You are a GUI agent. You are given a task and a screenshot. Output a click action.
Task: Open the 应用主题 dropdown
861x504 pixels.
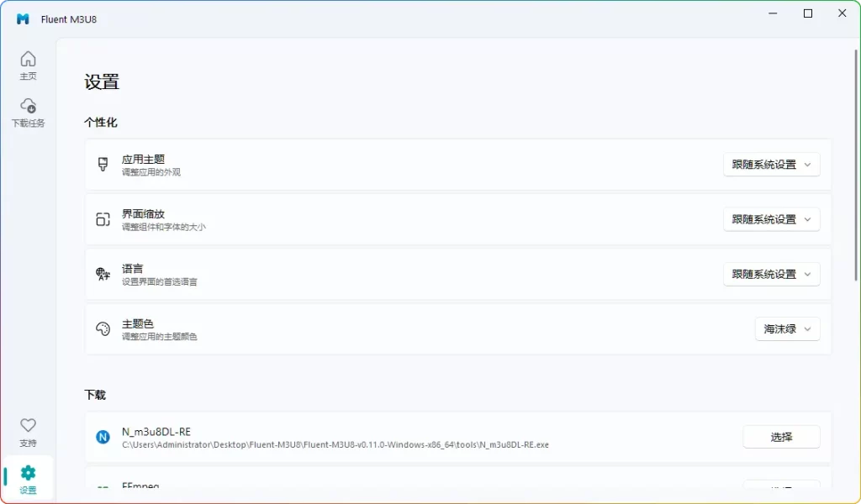[772, 165]
